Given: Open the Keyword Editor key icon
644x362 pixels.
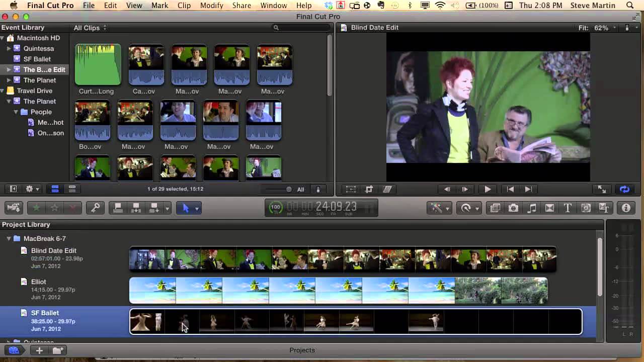Looking at the screenshot, I should click(95, 208).
